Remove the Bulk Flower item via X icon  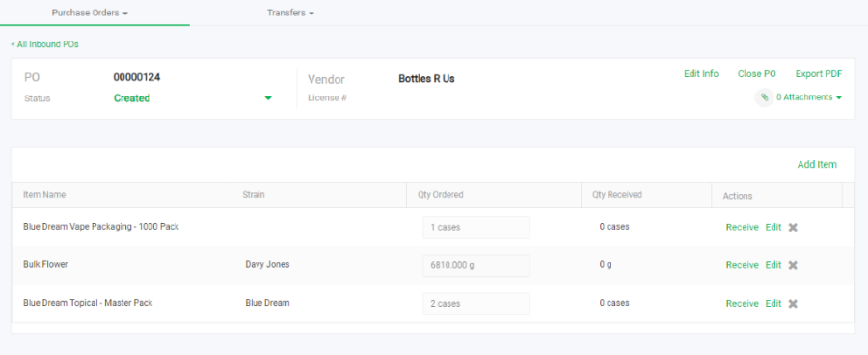(x=793, y=265)
